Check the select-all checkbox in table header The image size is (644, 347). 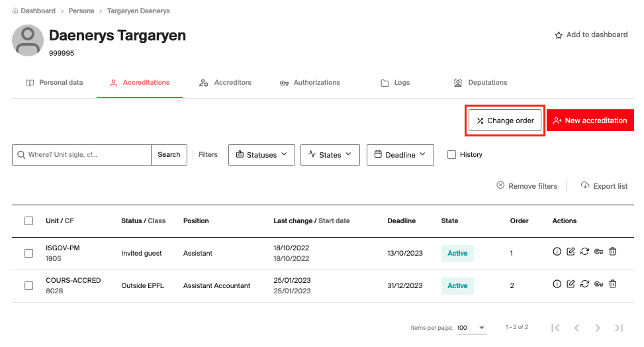[29, 221]
